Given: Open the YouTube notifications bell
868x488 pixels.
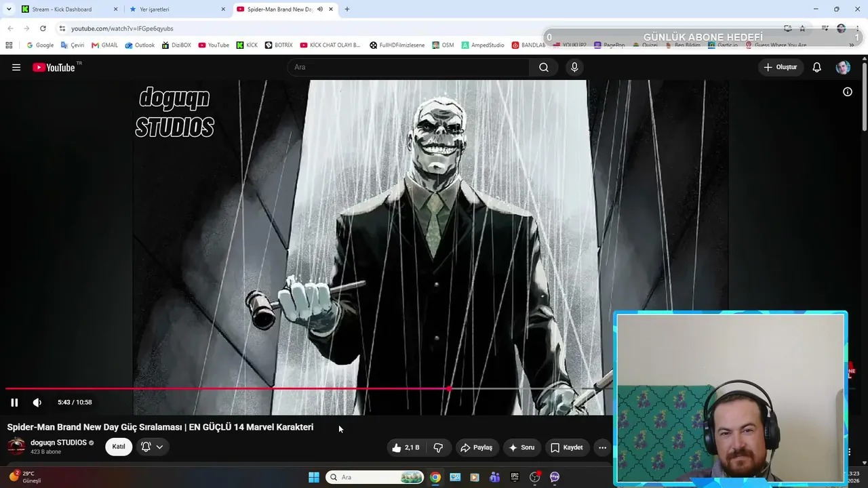Looking at the screenshot, I should [817, 67].
